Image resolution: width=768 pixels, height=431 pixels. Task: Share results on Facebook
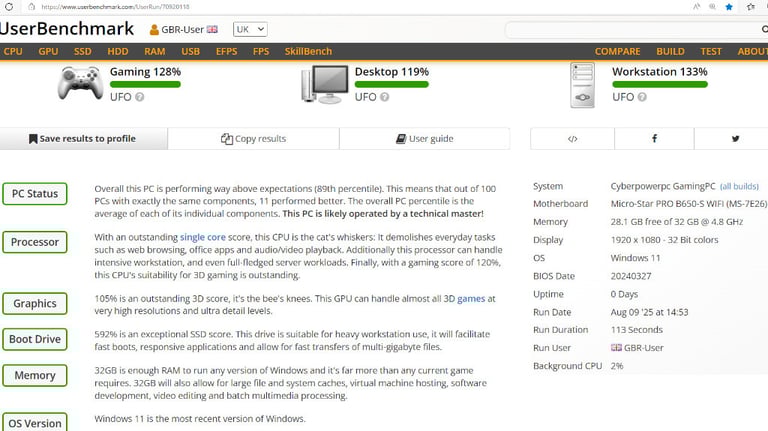coord(654,139)
